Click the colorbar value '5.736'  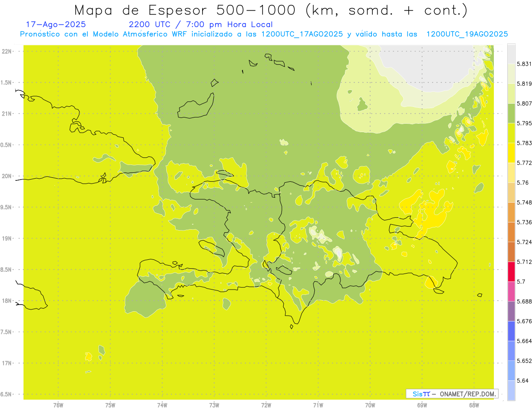click(524, 222)
